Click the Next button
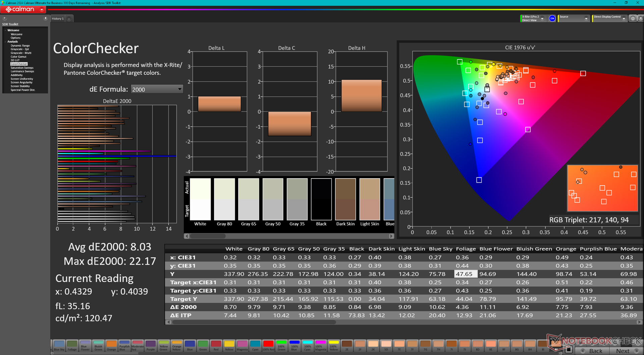This screenshot has height=355, width=644. point(625,351)
